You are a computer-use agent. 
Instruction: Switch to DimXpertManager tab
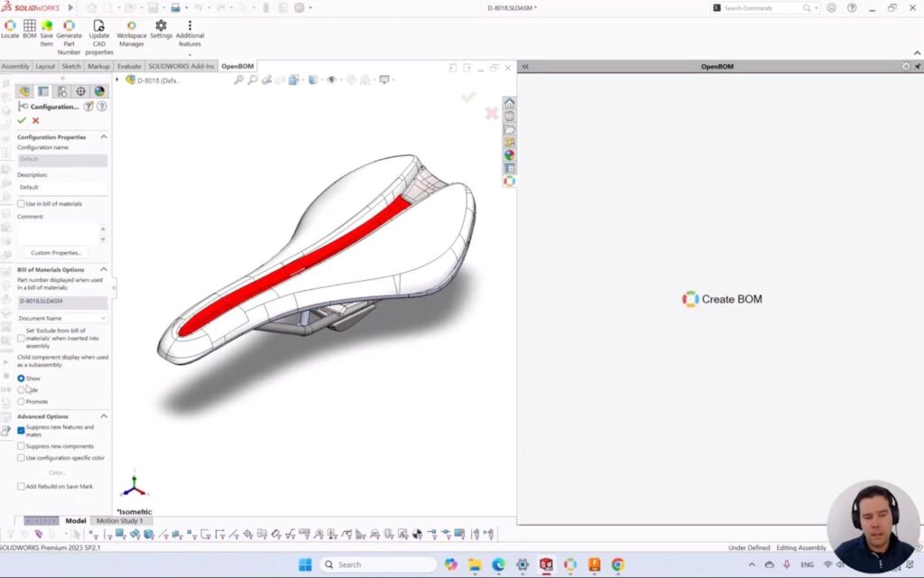coord(80,91)
